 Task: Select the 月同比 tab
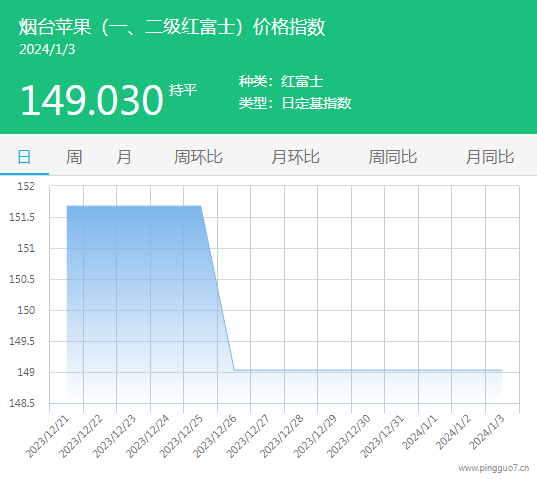[x=490, y=157]
